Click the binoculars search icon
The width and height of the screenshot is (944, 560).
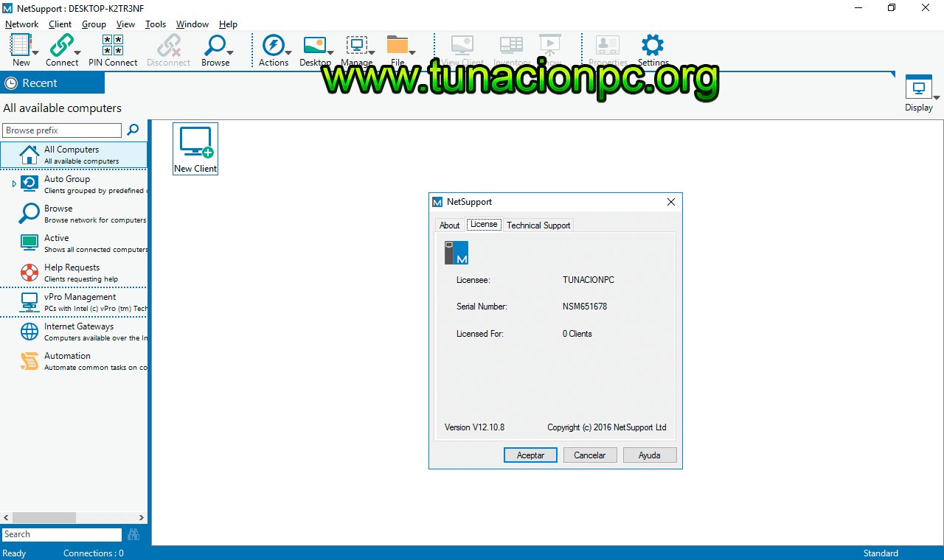pos(133,534)
